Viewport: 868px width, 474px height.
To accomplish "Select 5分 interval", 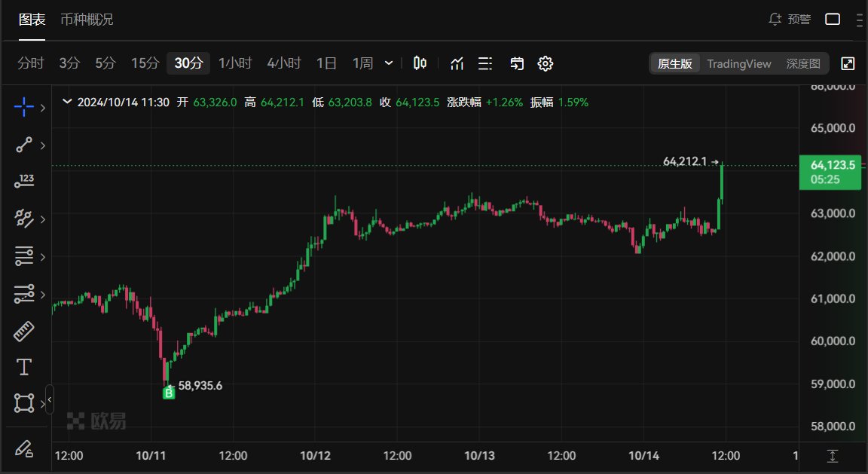I will coord(105,63).
